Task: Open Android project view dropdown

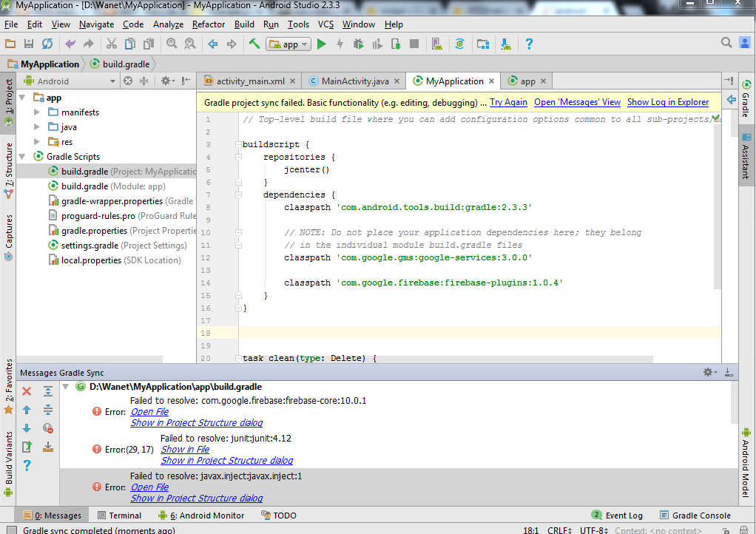Action: [x=70, y=81]
